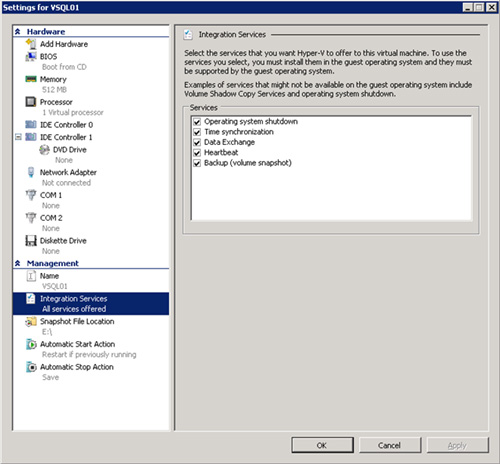Uncheck Operating system shutdown service

coord(197,122)
